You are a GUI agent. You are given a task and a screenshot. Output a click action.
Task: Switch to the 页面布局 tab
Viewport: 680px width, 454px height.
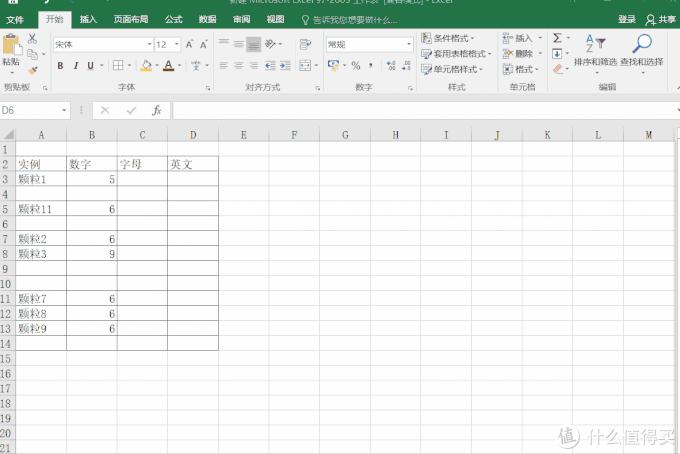(131, 19)
